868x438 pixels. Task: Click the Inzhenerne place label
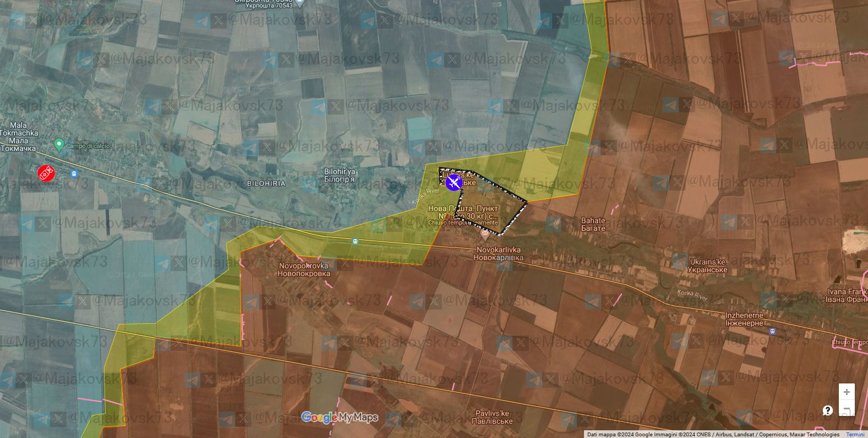tap(744, 319)
